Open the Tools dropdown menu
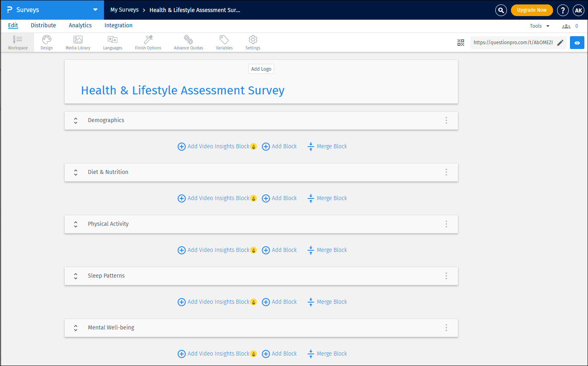588x366 pixels. [539, 26]
